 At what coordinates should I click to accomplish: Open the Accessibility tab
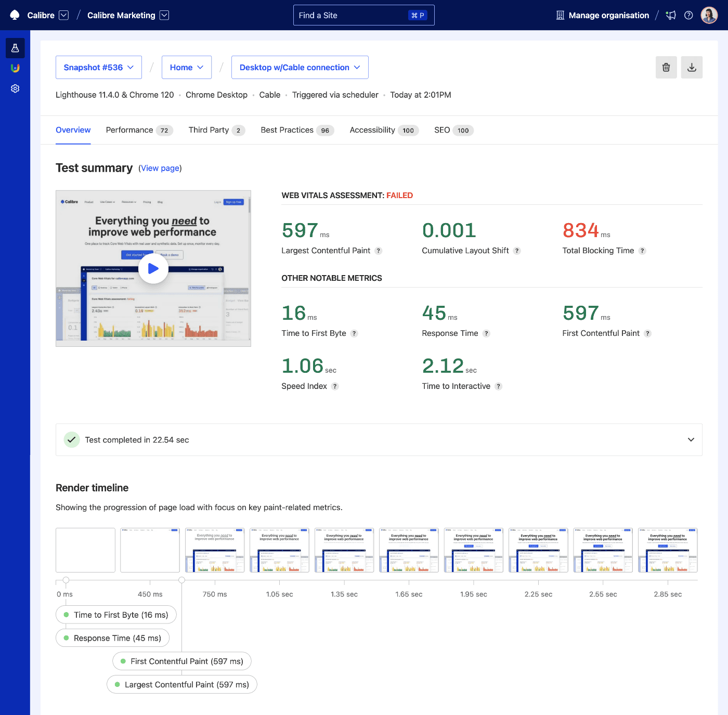[x=372, y=130]
